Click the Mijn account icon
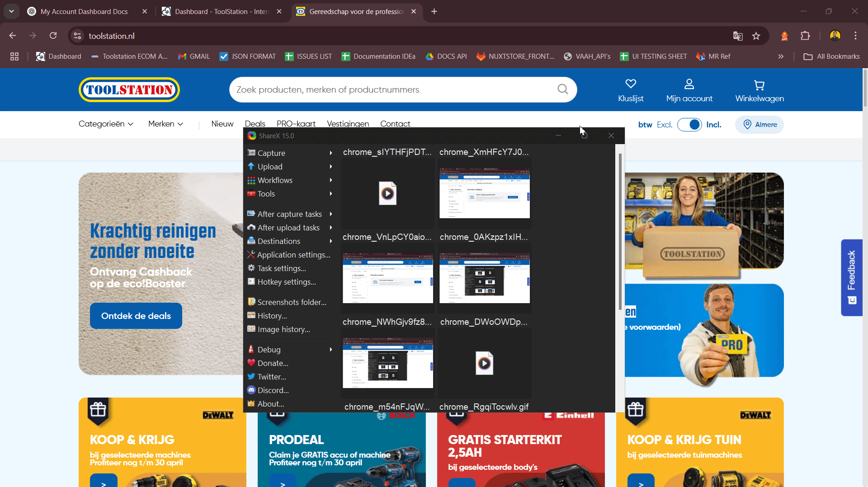The width and height of the screenshot is (868, 487). [689, 83]
